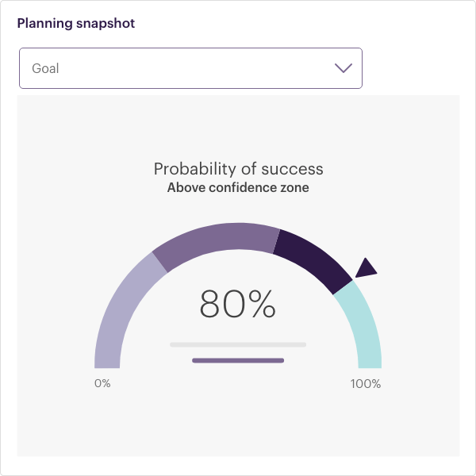The width and height of the screenshot is (476, 476).
Task: Click the boundary between purple and dark segments
Action: click(x=276, y=241)
